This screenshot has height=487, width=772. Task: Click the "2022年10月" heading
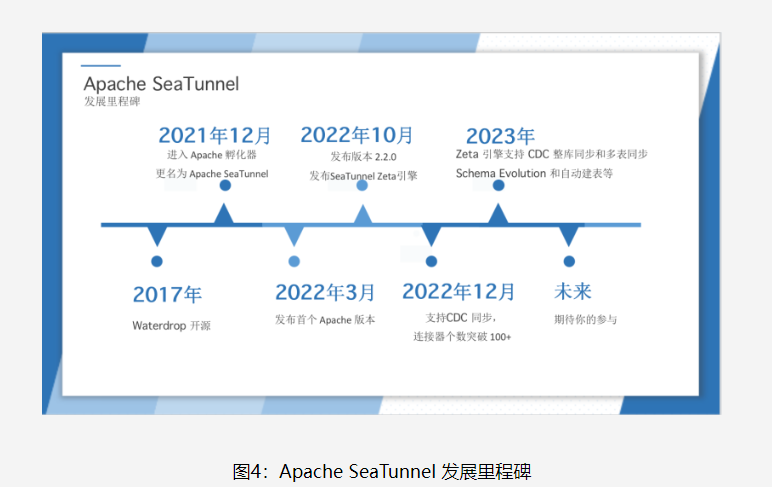(x=357, y=135)
